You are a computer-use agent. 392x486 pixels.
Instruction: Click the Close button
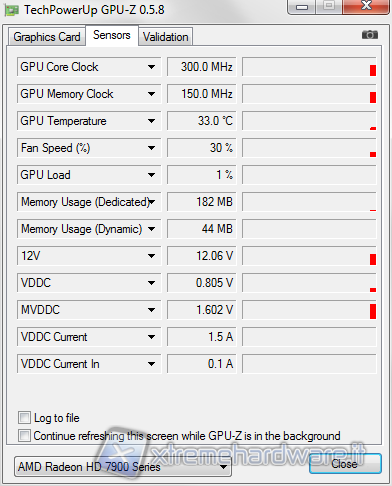coord(345,464)
